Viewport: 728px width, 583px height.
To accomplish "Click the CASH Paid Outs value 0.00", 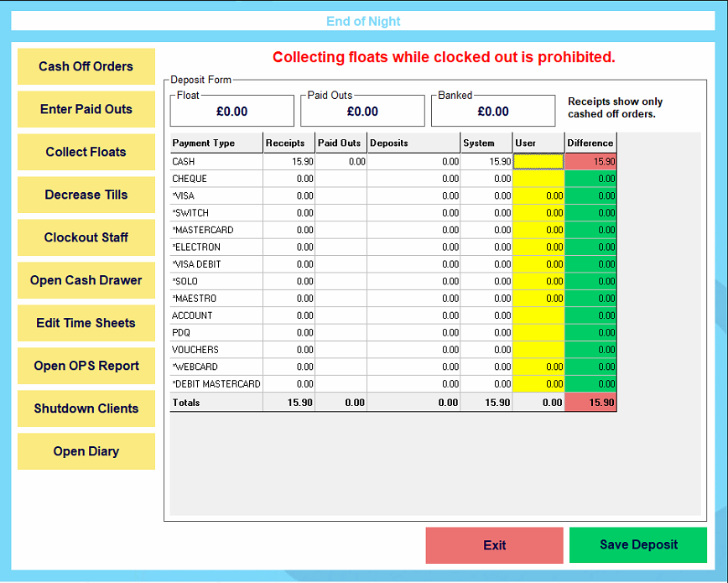I will click(357, 162).
